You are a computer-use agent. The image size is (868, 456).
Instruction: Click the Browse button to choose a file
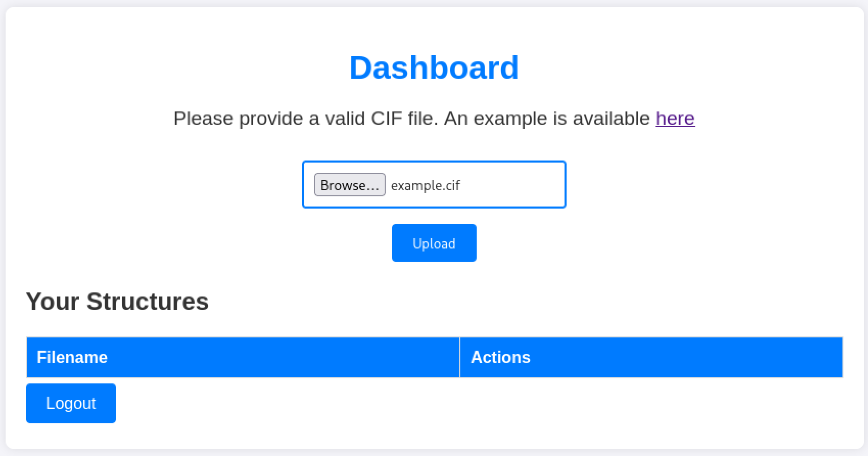[349, 185]
